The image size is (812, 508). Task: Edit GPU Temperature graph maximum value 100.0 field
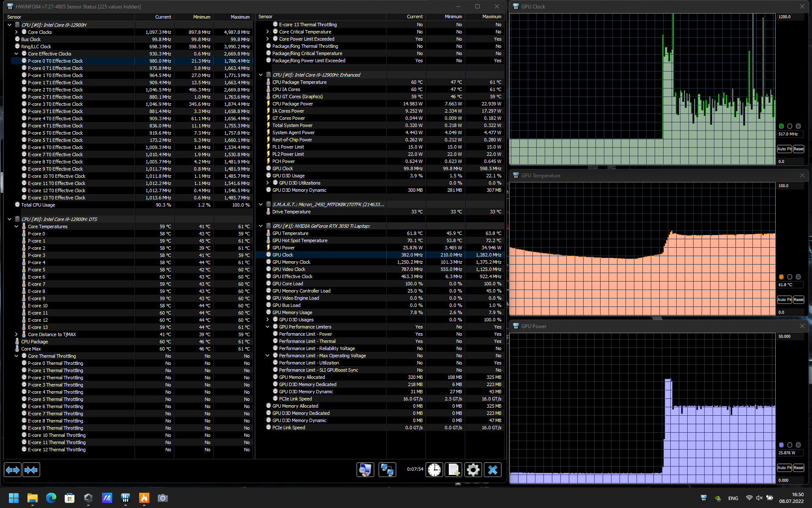(789, 186)
